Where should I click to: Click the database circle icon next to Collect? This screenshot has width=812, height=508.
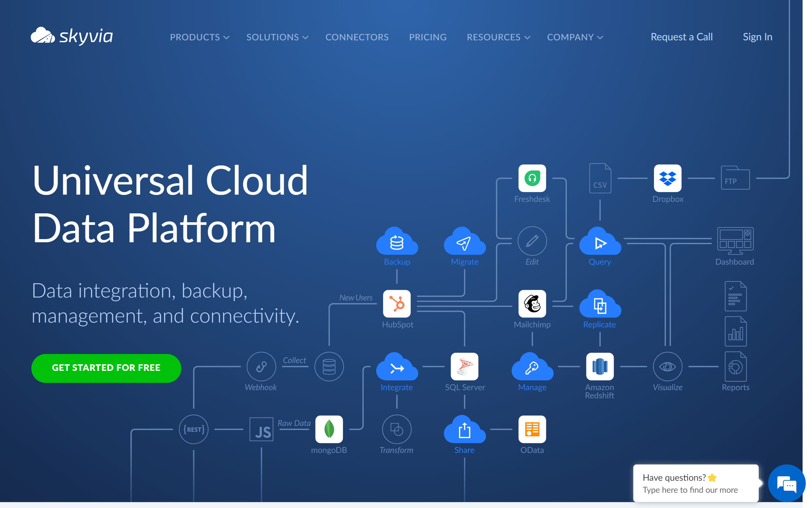[x=329, y=366]
